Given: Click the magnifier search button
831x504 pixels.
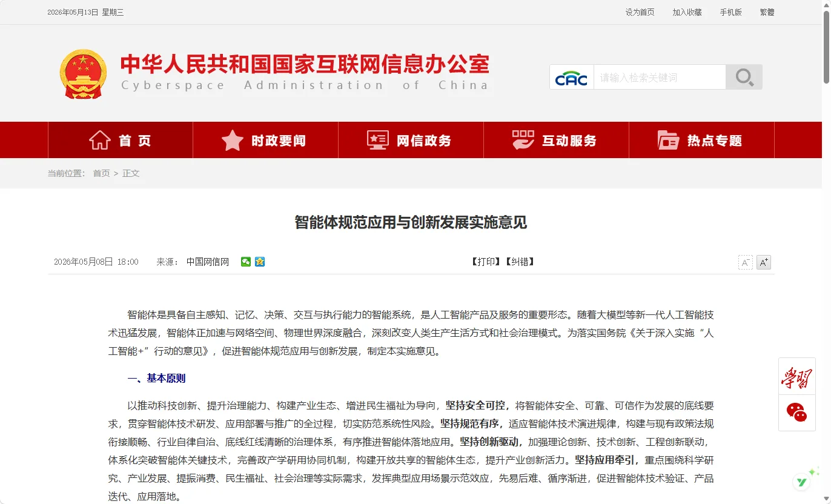Looking at the screenshot, I should coord(744,78).
